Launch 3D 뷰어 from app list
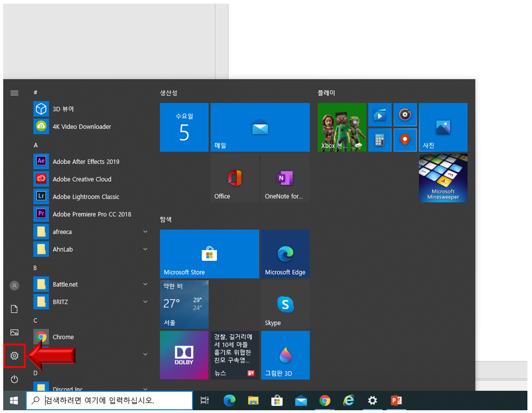Viewport: 532px width, 413px height. coord(92,109)
